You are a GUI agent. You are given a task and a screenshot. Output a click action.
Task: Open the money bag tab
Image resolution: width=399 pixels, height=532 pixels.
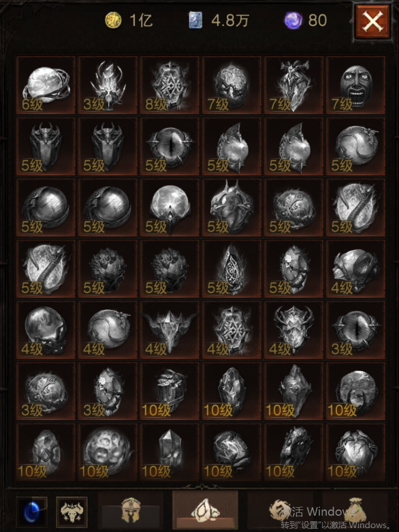pos(355,510)
